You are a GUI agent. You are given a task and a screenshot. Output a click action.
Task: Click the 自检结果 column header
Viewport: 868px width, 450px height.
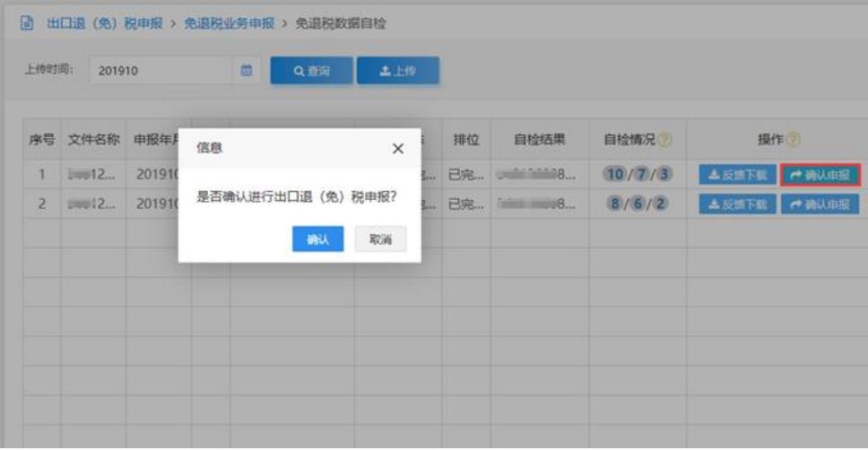(x=539, y=140)
